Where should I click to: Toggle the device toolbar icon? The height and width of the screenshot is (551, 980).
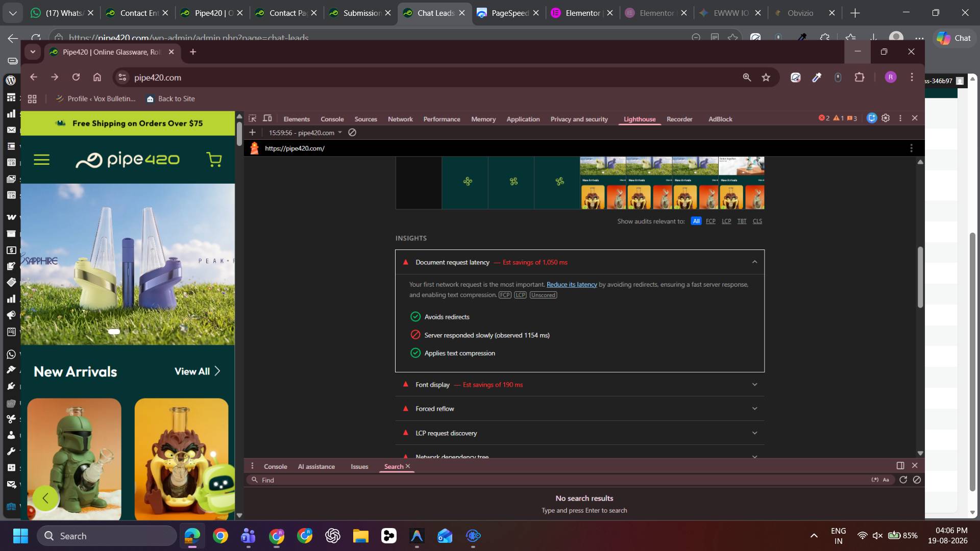267,118
